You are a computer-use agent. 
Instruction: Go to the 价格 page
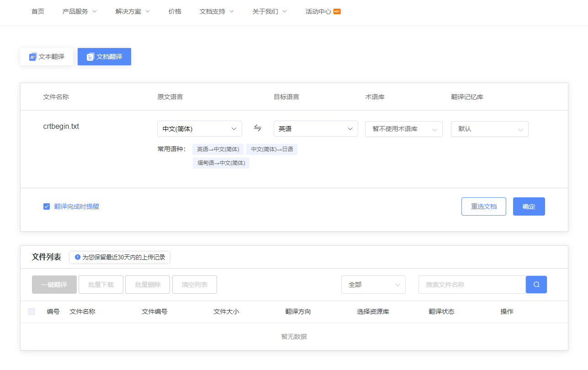[175, 11]
